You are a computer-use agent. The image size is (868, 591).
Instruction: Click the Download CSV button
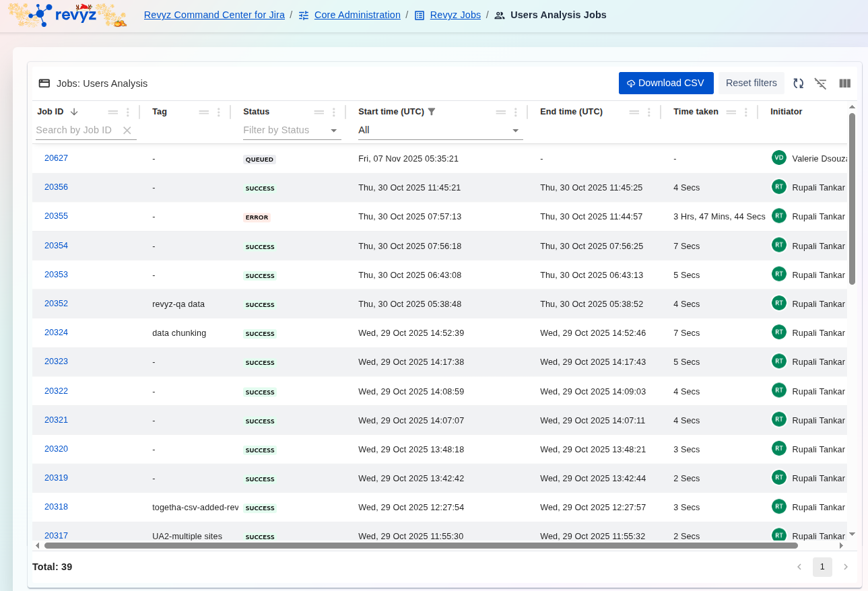(x=665, y=83)
